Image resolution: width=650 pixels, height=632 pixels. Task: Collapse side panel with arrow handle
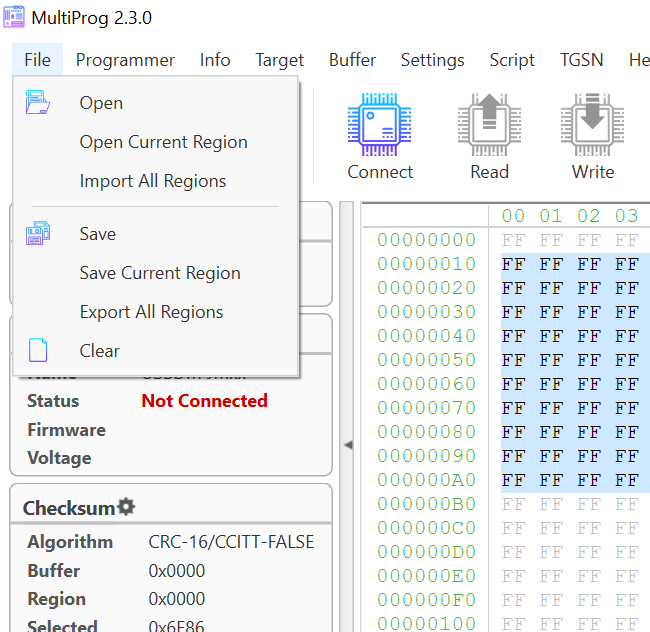[348, 445]
